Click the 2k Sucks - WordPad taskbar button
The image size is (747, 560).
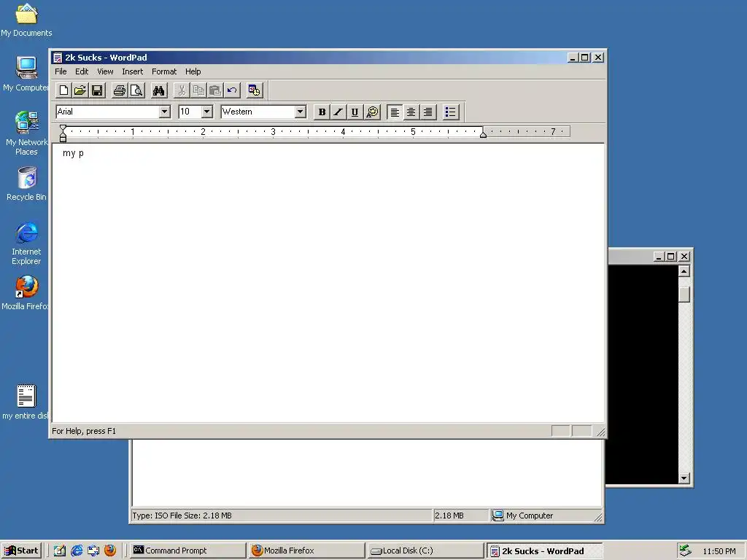point(545,551)
